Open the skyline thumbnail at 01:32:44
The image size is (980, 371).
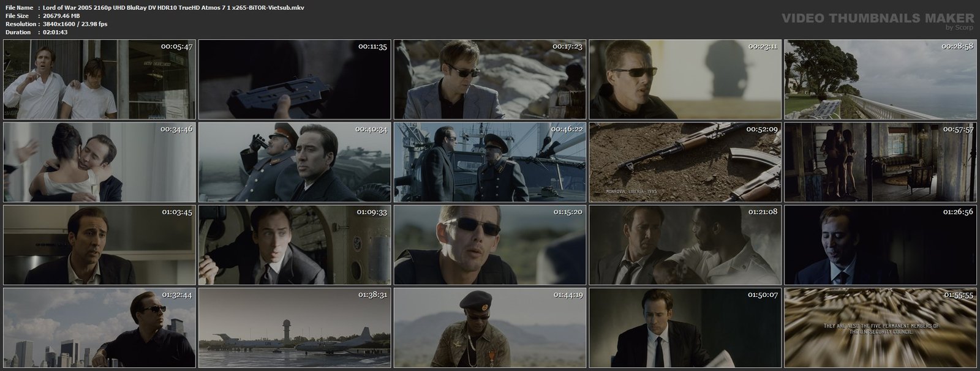99,328
